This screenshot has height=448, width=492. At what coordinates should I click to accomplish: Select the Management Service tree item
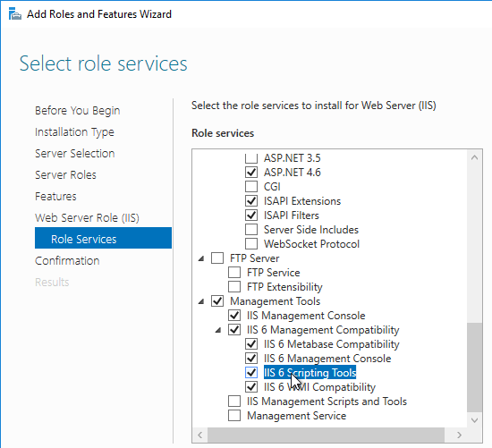tap(296, 416)
